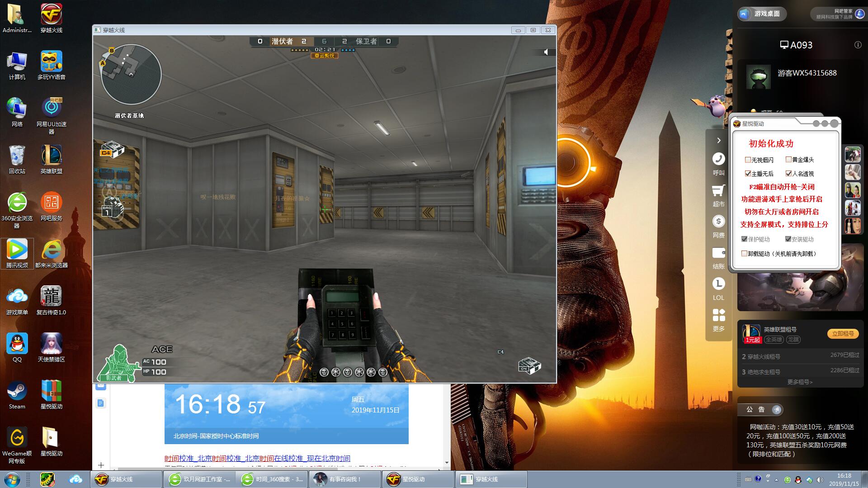Launch Steam from desktop
This screenshot has height=488, width=868.
(17, 395)
